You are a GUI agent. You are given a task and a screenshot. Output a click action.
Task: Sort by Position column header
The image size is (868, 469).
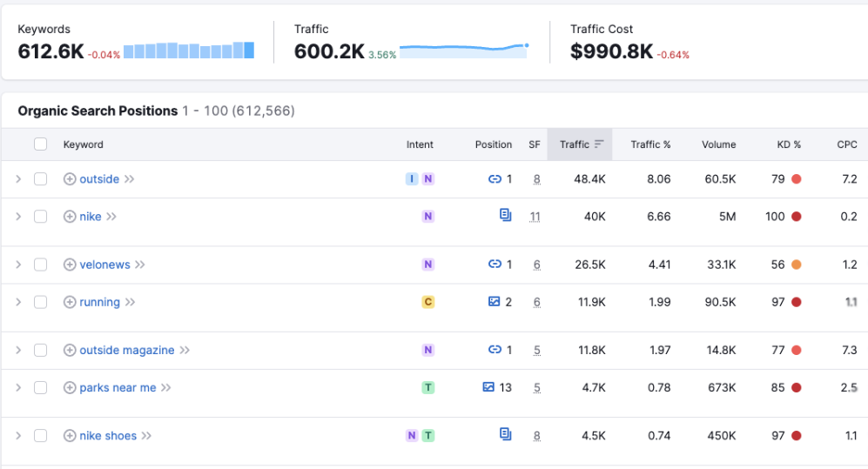click(x=494, y=144)
